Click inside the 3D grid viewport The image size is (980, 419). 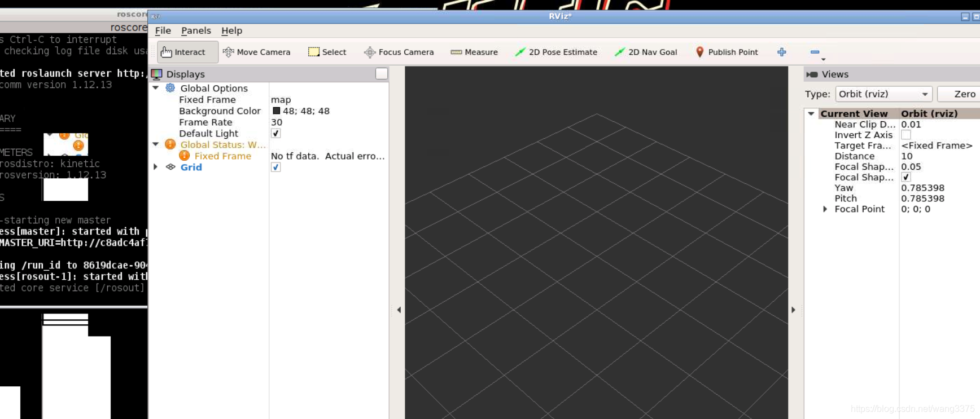(596, 242)
